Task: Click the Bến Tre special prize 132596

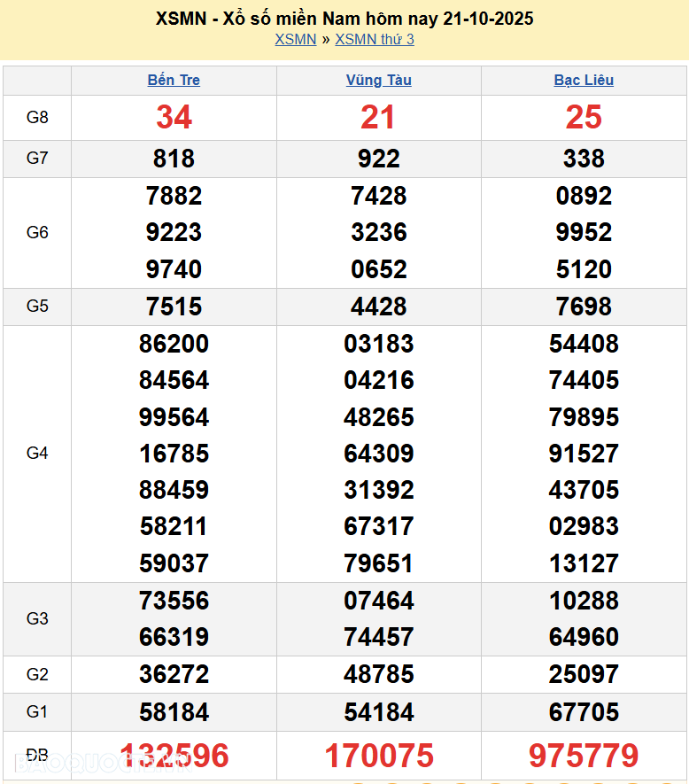Action: pyautogui.click(x=174, y=756)
